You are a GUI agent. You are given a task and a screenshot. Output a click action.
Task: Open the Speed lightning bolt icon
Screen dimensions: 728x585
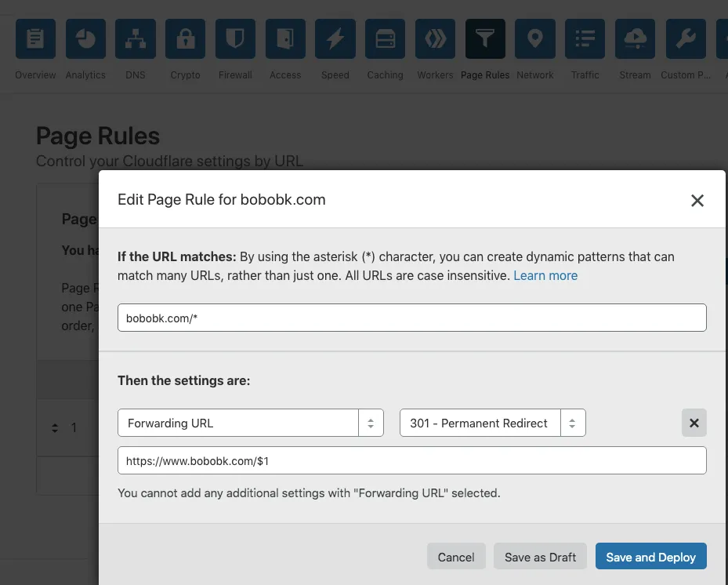pyautogui.click(x=335, y=38)
